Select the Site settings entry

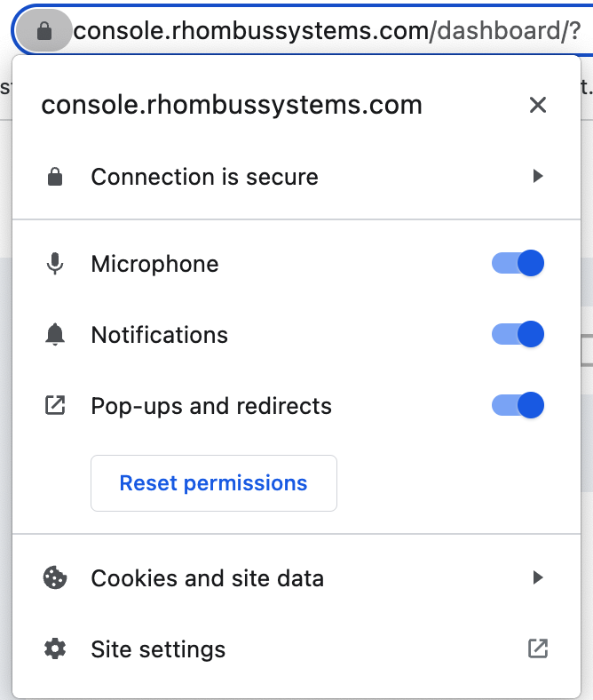tap(296, 648)
